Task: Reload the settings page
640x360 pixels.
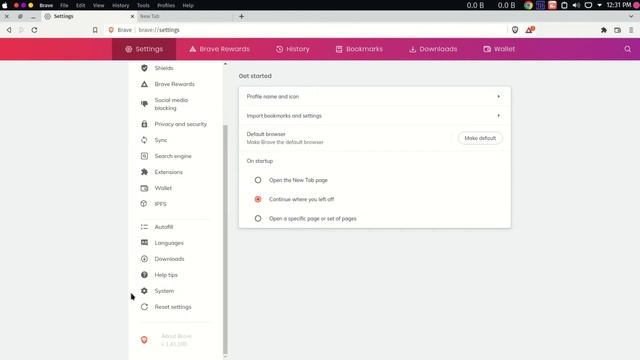Action: (34, 30)
